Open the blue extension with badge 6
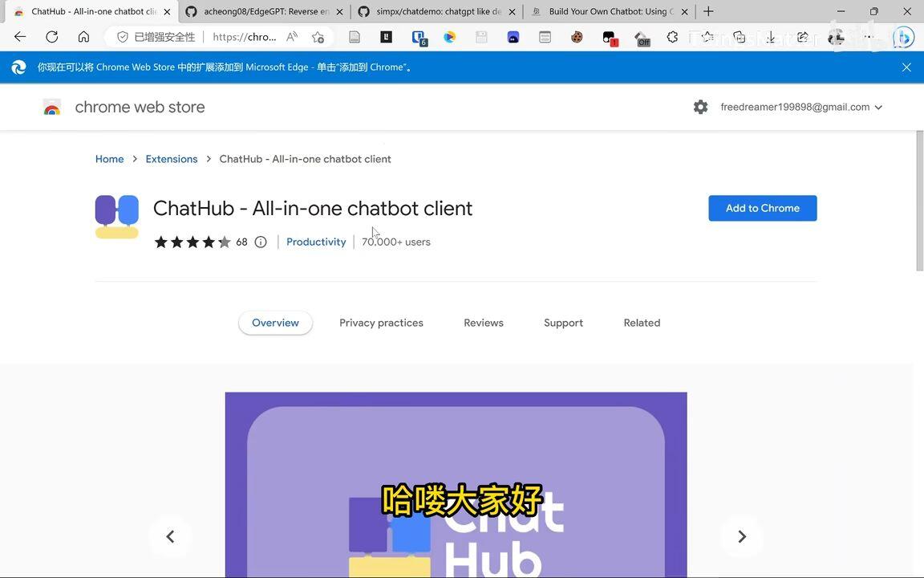Screen dimensions: 924x578 click(x=419, y=38)
